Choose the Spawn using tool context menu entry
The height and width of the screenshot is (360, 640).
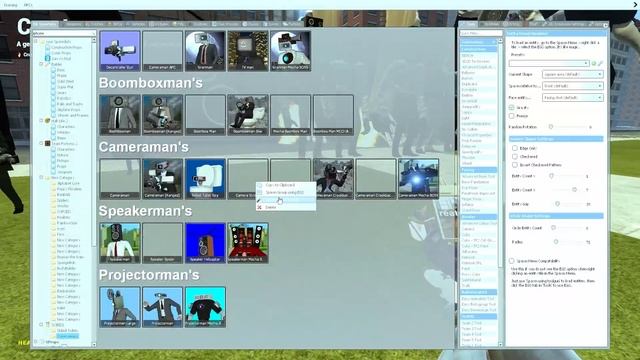tap(285, 192)
